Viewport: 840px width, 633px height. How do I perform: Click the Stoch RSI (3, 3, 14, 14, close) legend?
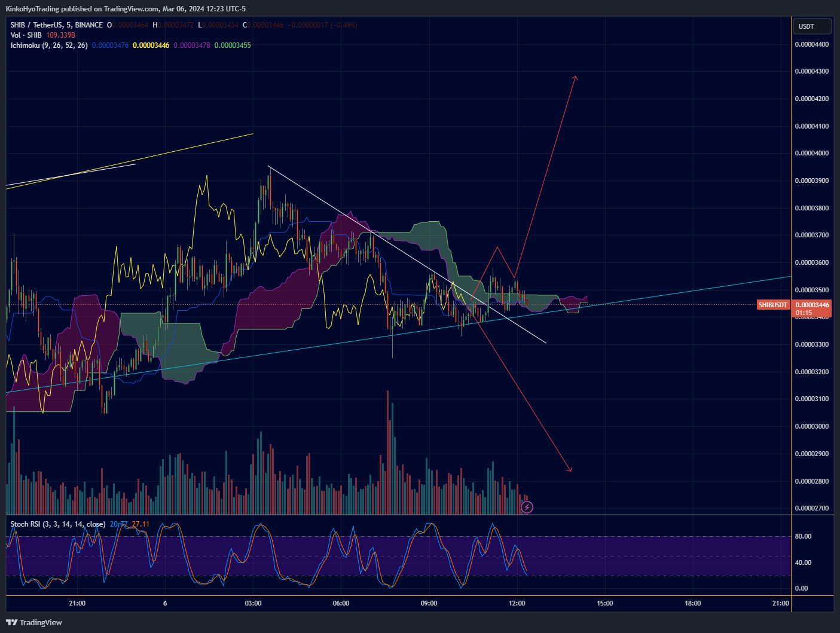point(58,524)
